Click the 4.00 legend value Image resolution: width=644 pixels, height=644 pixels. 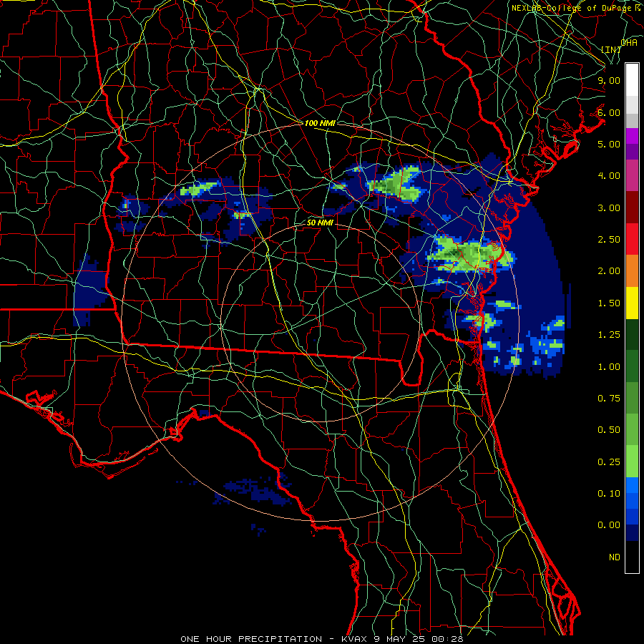point(609,176)
